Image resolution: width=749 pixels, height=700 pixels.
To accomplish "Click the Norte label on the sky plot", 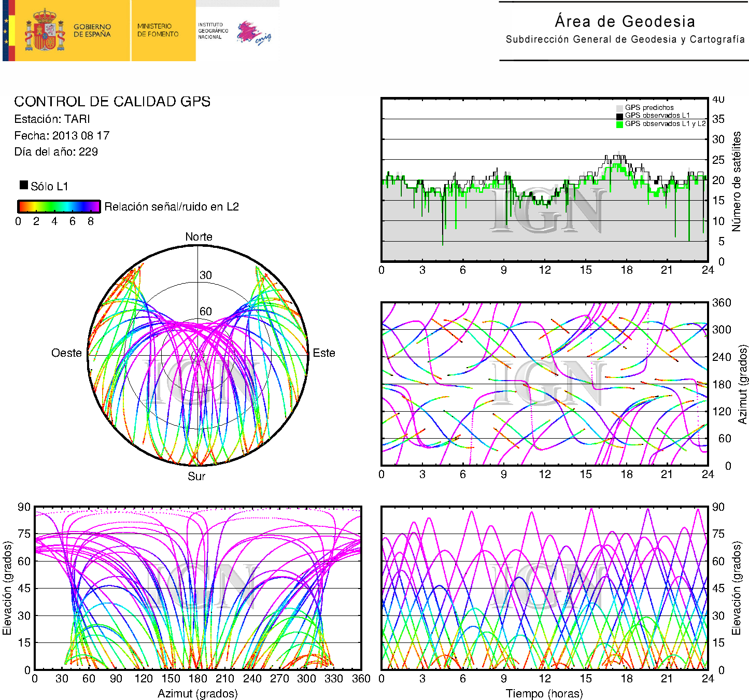I will [199, 237].
